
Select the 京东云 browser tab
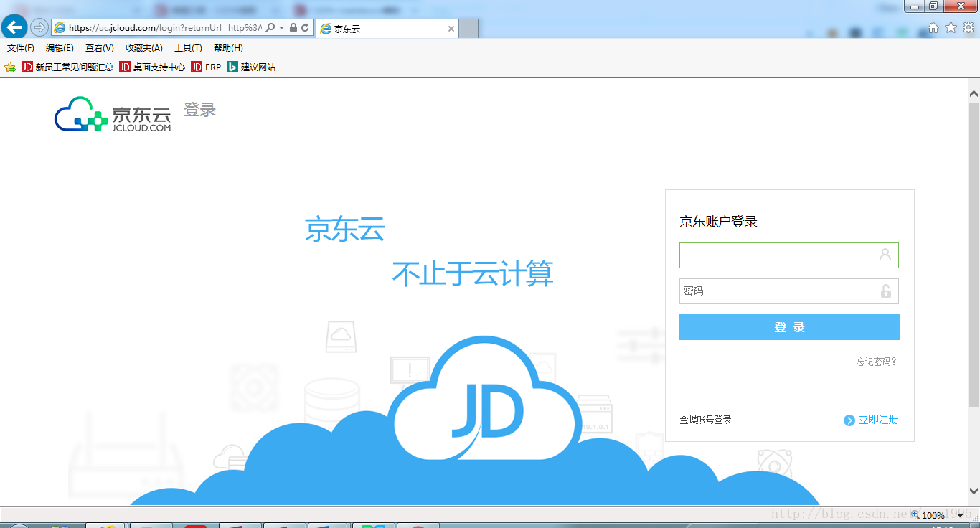pos(386,29)
